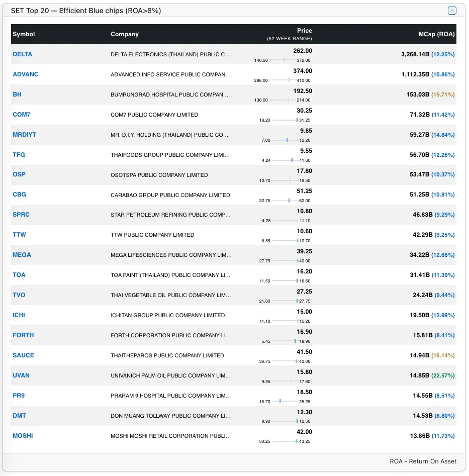Open DMT symbol link
Image resolution: width=469 pixels, height=476 pixels.
[x=20, y=415]
